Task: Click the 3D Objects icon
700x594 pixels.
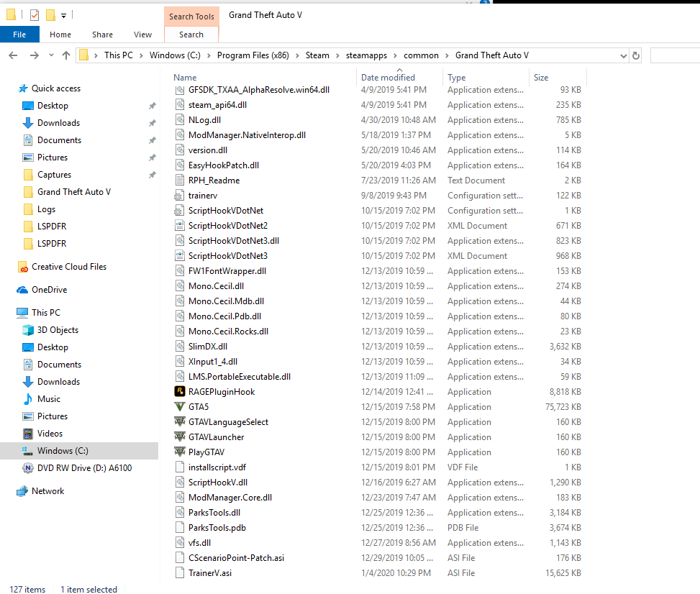Action: (x=27, y=330)
